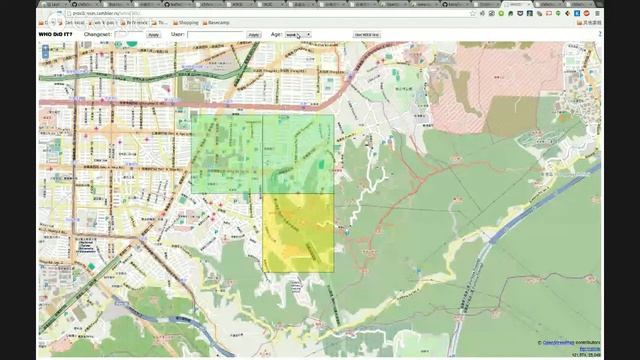This screenshot has width=640, height=360.
Task: Bookmark page with the star icon
Action: [x=473, y=13]
